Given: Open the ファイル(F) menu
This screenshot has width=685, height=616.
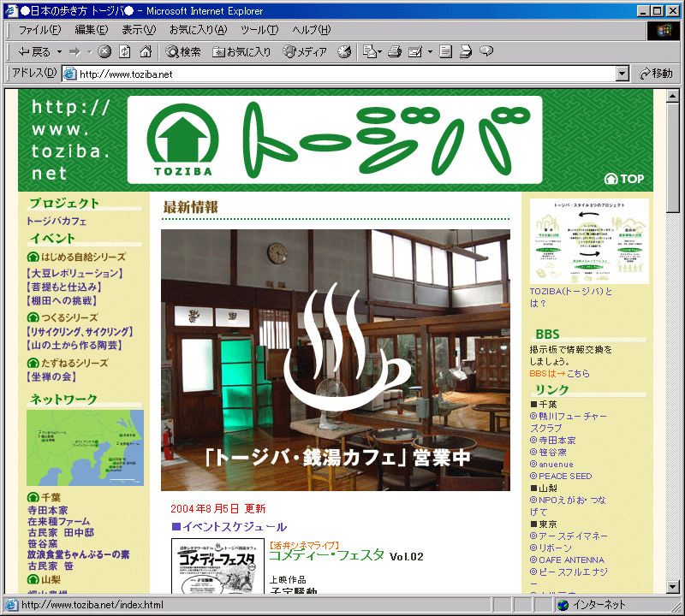Looking at the screenshot, I should (x=39, y=30).
